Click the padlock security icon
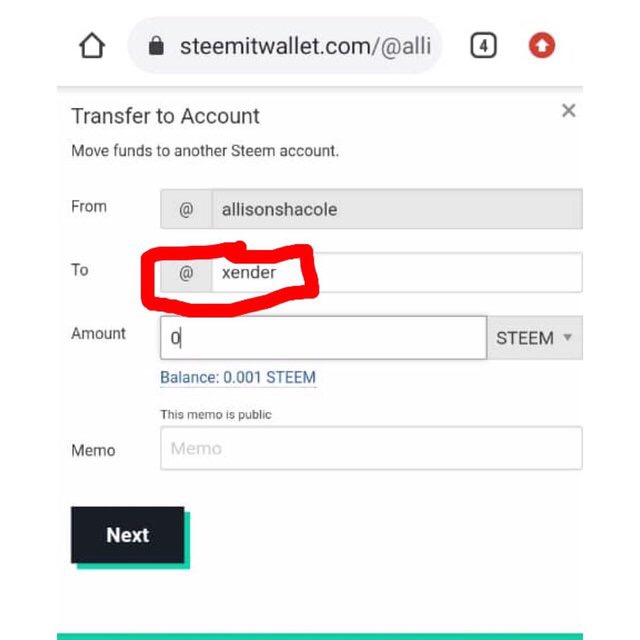This screenshot has height=640, width=640. pos(156,45)
